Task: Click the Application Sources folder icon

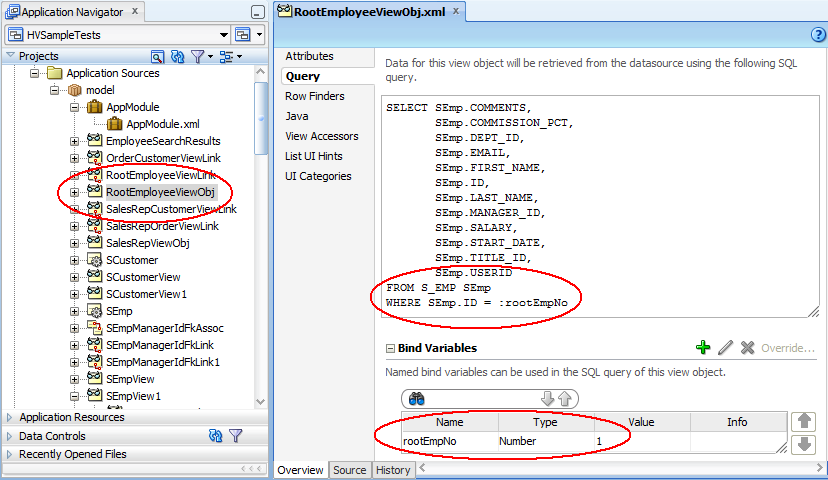Action: 55,73
